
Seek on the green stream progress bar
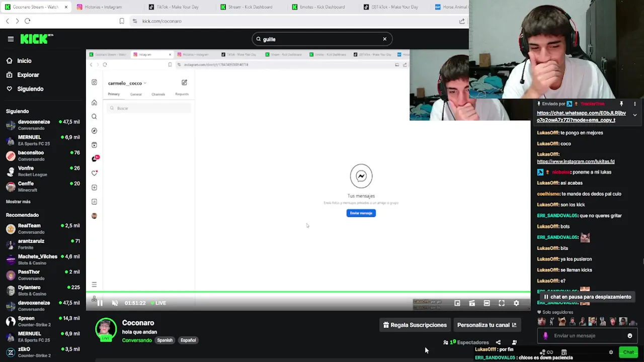tap(308, 292)
